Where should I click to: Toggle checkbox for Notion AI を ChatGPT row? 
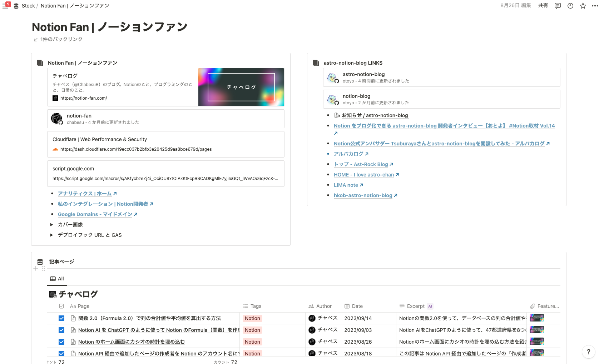tap(61, 330)
